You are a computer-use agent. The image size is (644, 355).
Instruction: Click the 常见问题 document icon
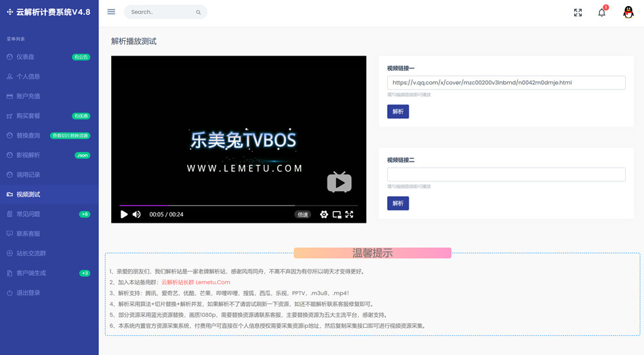tap(9, 214)
